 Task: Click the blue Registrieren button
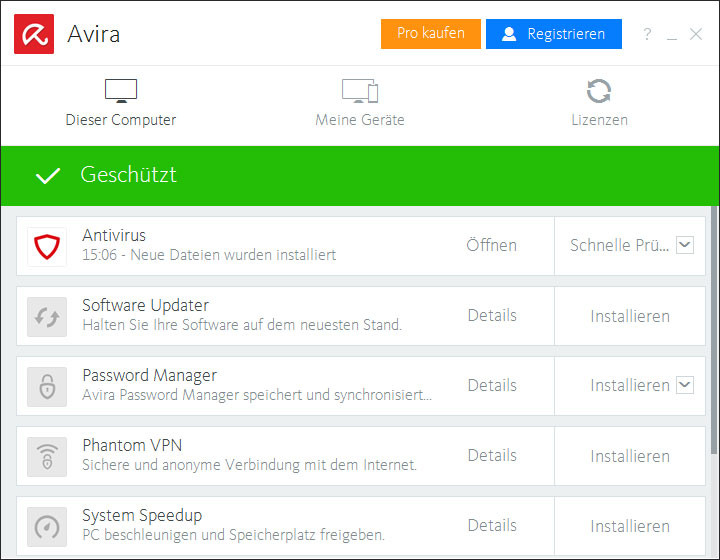tap(553, 34)
